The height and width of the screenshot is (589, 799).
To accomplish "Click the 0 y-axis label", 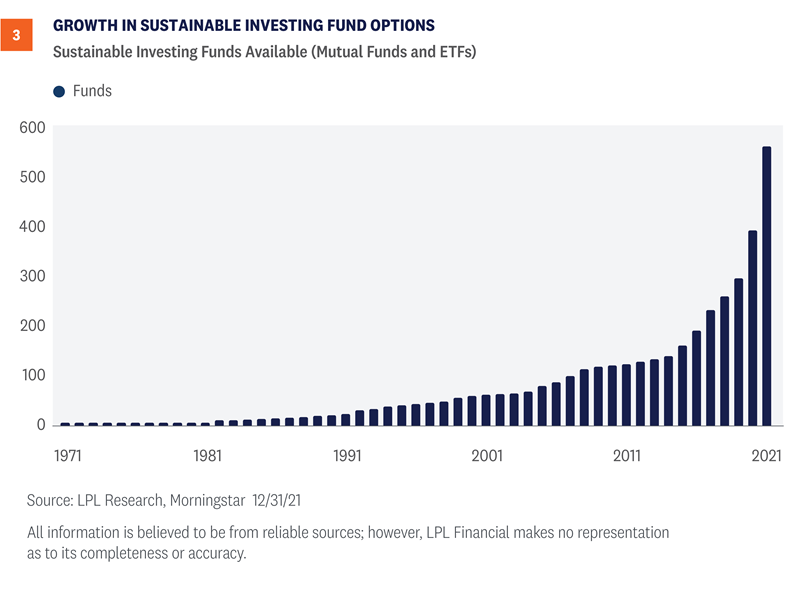I will coord(41,425).
